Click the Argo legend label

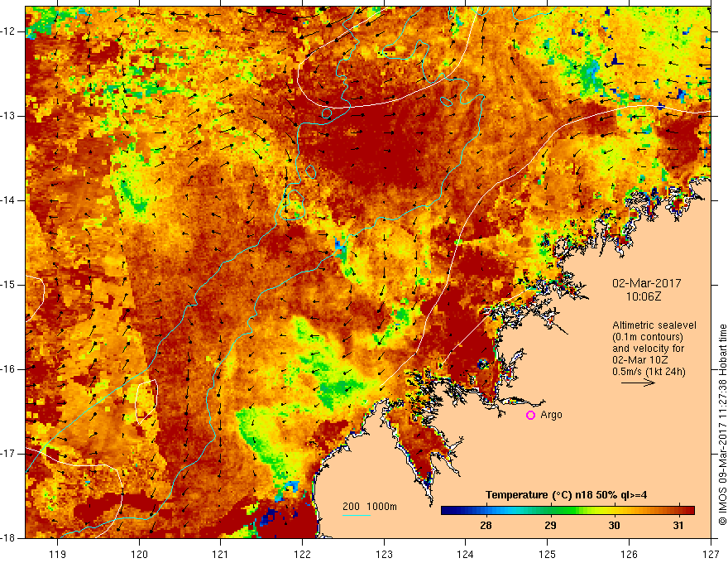[551, 415]
